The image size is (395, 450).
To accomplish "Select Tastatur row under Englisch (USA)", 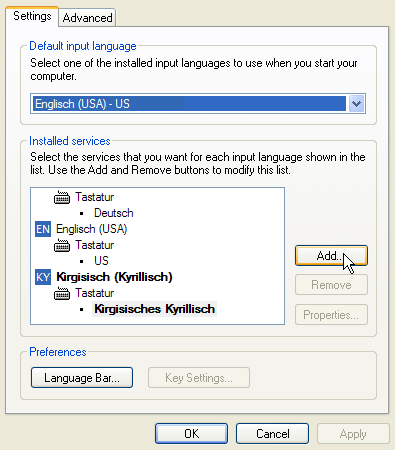I will click(x=94, y=245).
